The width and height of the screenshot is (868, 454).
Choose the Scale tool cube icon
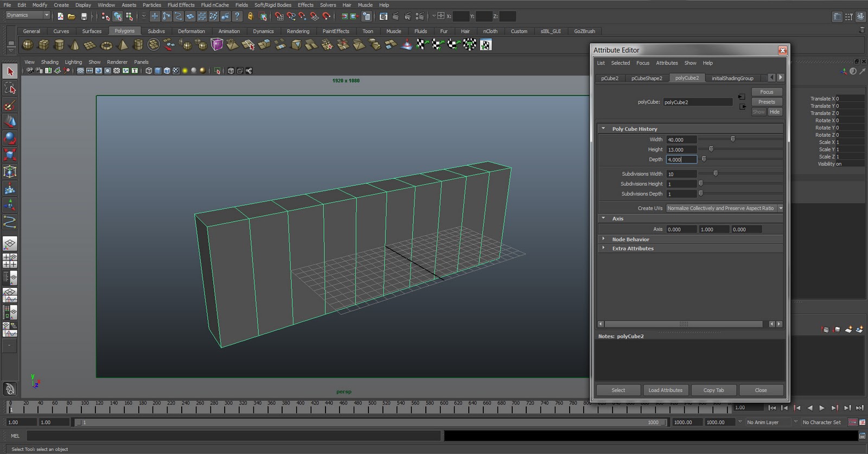10,155
